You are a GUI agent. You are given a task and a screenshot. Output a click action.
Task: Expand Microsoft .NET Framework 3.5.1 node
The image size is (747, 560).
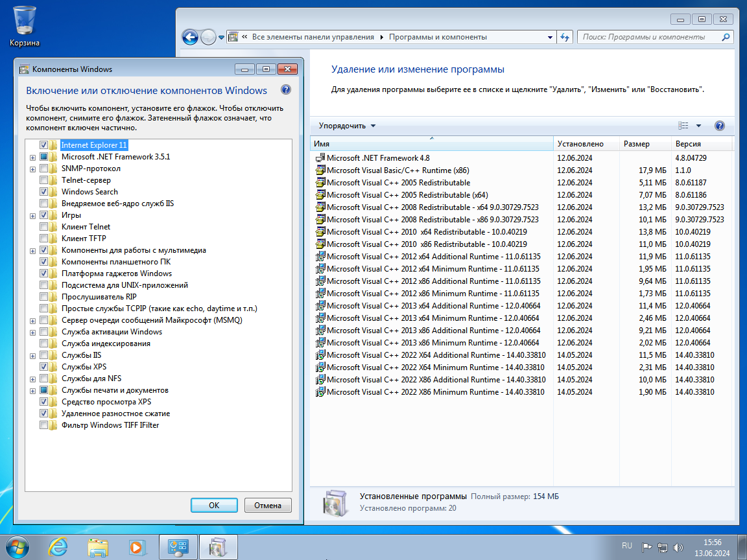coord(33,157)
